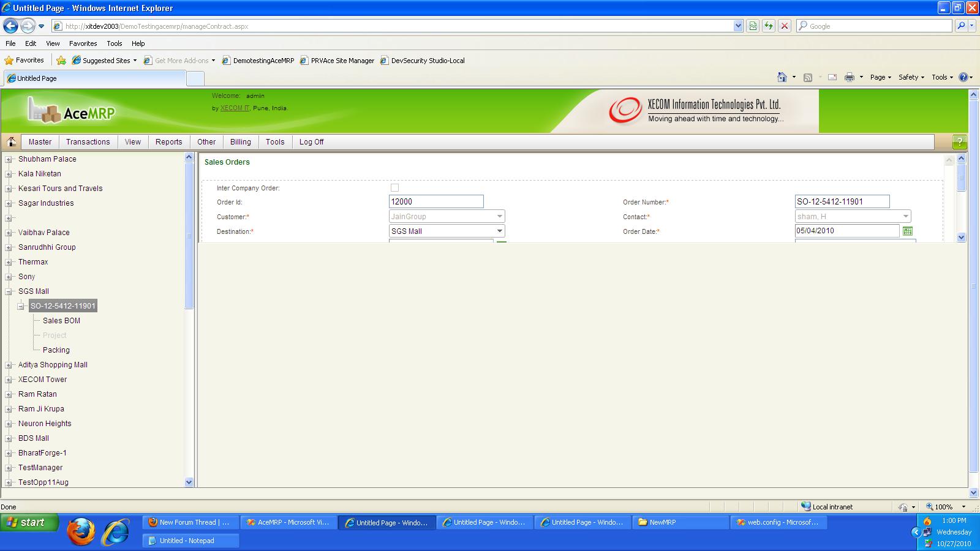Click the Refresh page icon

pos(768,26)
